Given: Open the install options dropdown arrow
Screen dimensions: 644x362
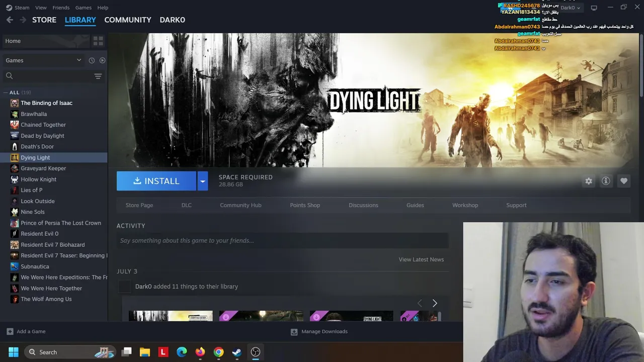Looking at the screenshot, I should coord(202,181).
